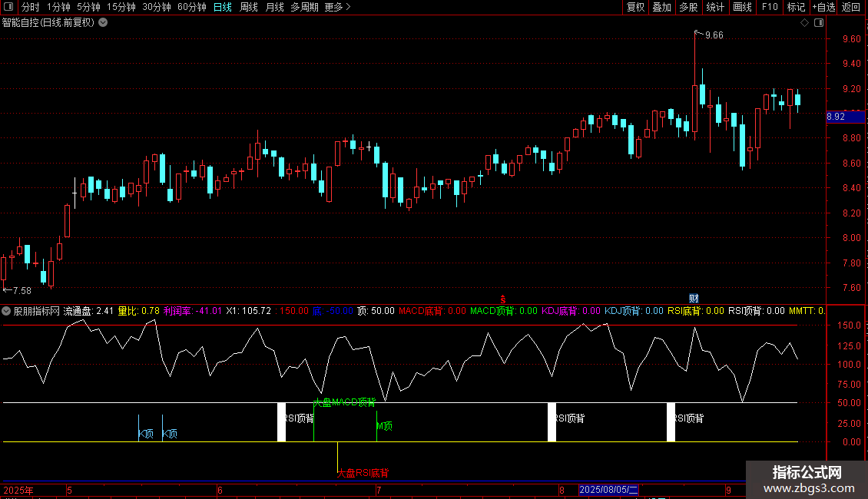Switch to 分时 intraday view
868x499 pixels.
pos(31,7)
